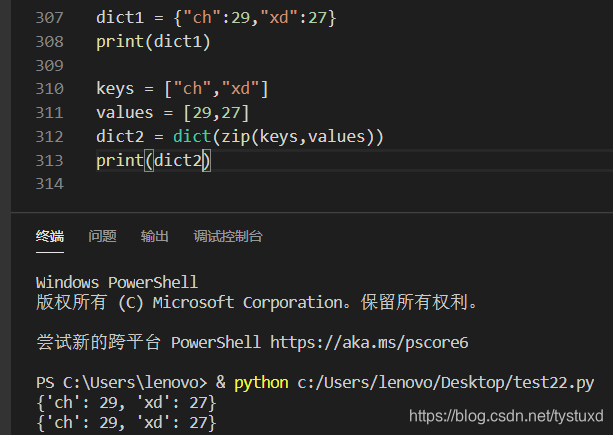The image size is (613, 435).
Task: Open the 问题 problems tab
Action: pos(102,236)
